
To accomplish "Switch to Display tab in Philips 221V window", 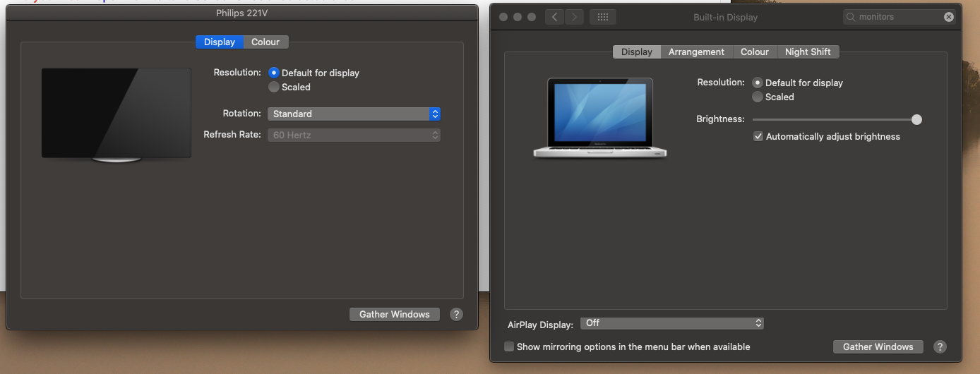I will pyautogui.click(x=220, y=42).
